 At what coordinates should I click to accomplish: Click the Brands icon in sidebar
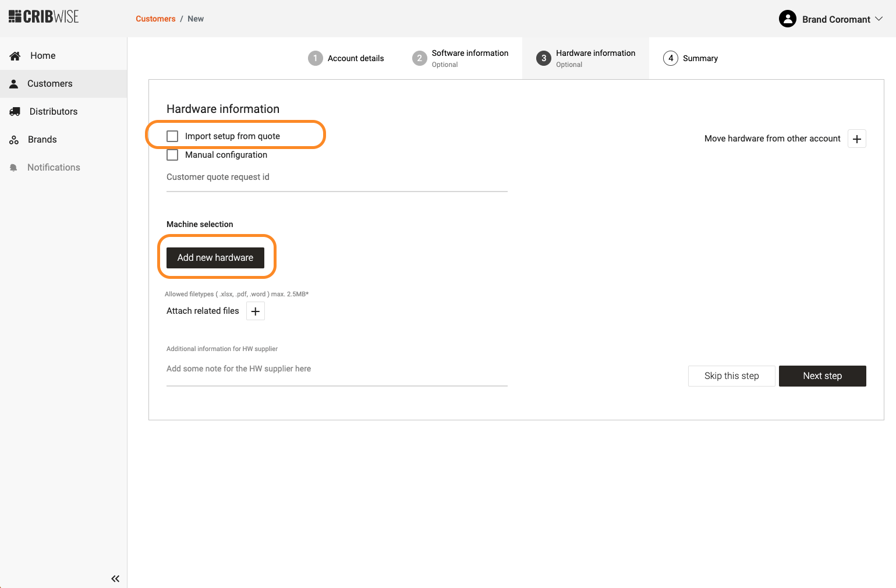[x=14, y=140]
